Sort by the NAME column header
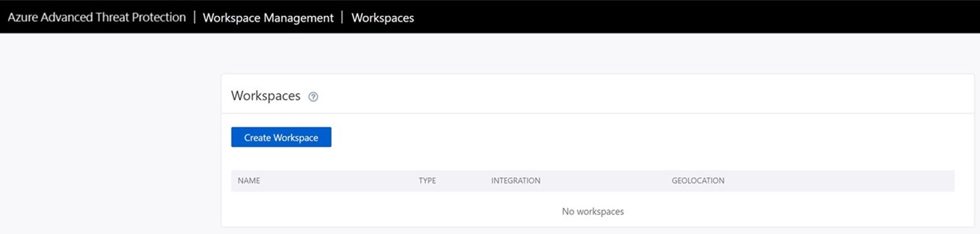 [x=249, y=181]
